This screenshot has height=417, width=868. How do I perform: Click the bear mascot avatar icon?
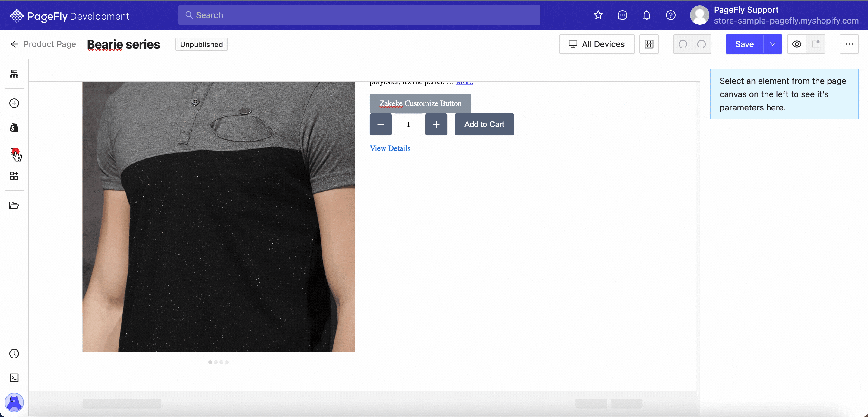click(x=14, y=402)
